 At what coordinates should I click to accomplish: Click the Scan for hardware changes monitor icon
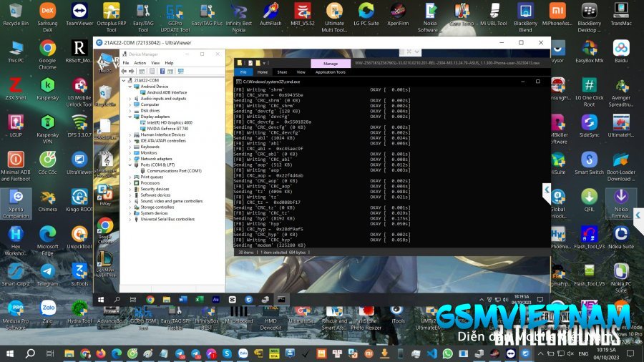point(180,71)
